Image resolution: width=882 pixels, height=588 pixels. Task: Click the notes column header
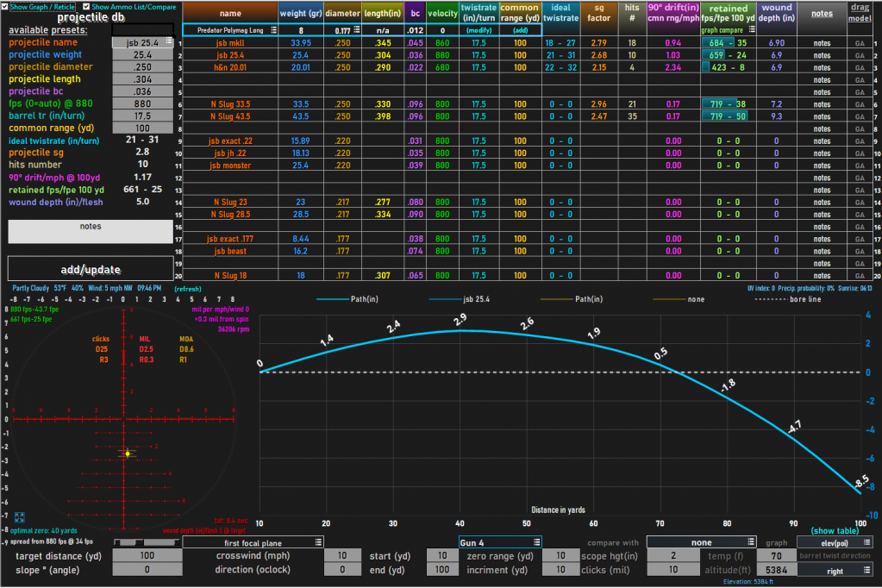(822, 13)
